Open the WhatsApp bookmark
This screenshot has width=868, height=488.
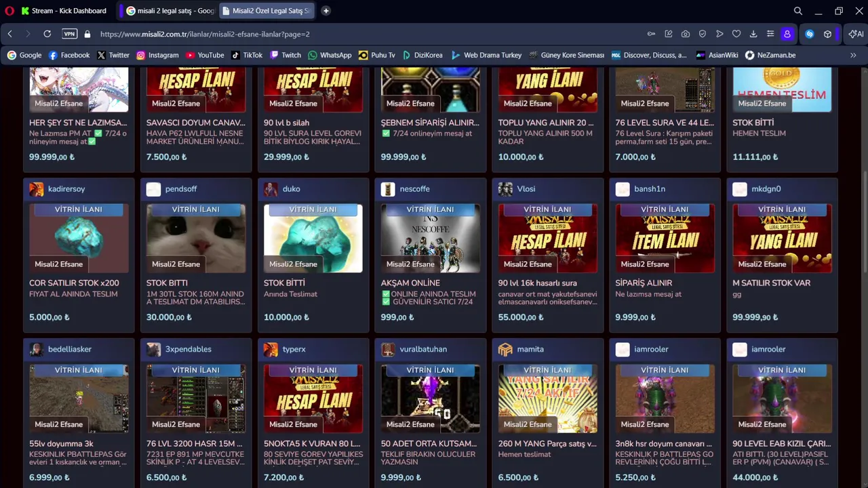point(330,55)
